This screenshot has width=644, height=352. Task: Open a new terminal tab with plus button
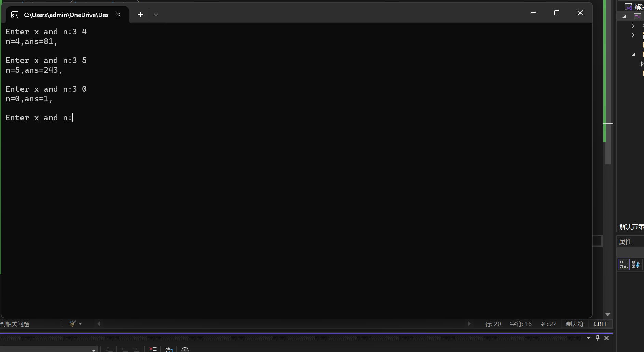tap(140, 15)
